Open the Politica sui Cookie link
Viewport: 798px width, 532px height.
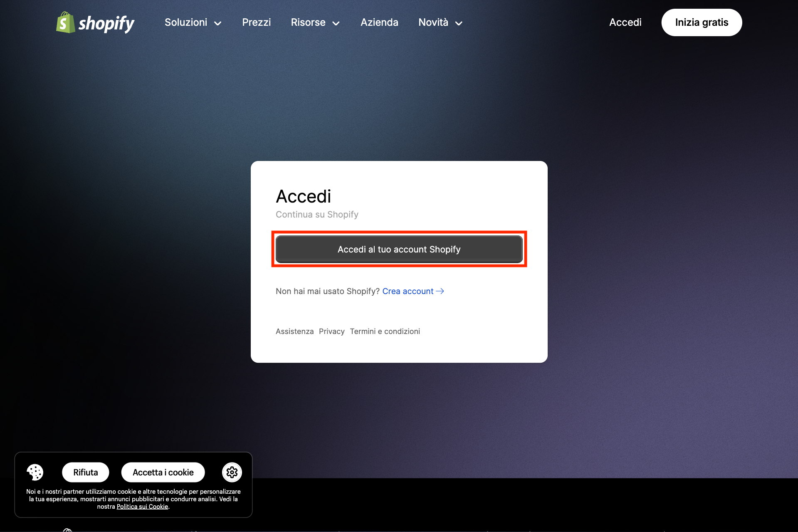[143, 506]
